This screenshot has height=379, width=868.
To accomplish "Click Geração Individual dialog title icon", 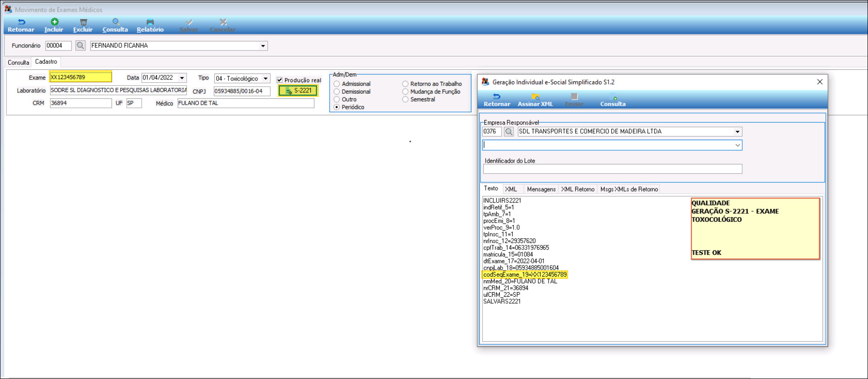I will point(485,82).
